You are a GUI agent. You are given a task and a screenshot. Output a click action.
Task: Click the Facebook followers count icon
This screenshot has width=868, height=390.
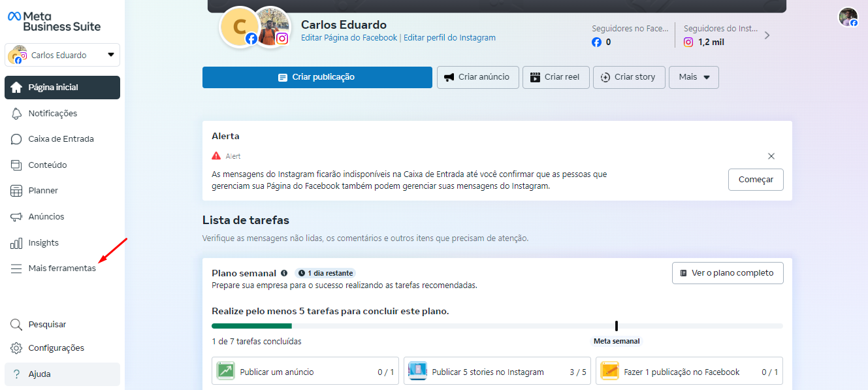[596, 42]
